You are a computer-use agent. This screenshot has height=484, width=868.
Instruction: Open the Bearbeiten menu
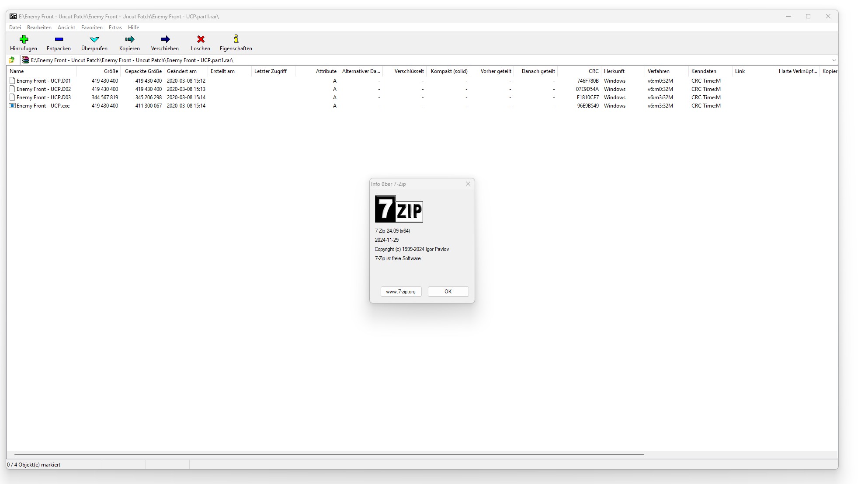(x=39, y=28)
